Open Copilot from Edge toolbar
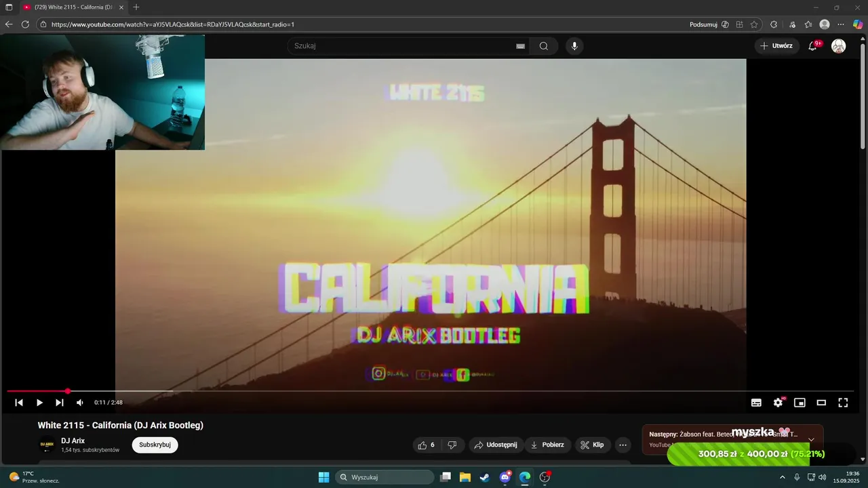 pos(858,24)
